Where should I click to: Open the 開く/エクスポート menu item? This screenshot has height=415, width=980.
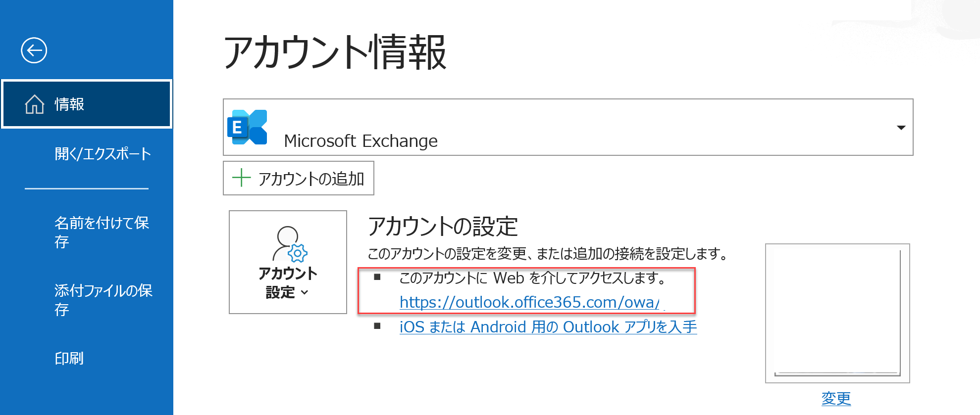point(102,154)
